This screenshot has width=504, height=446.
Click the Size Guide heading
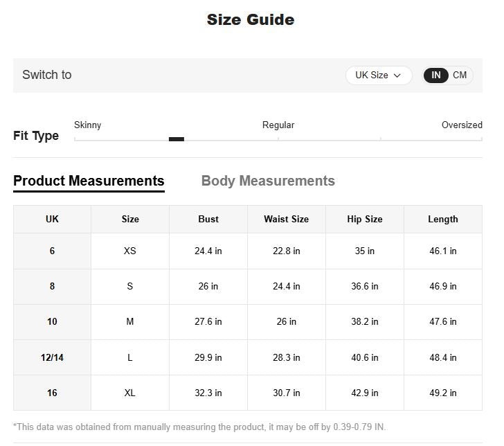click(251, 20)
